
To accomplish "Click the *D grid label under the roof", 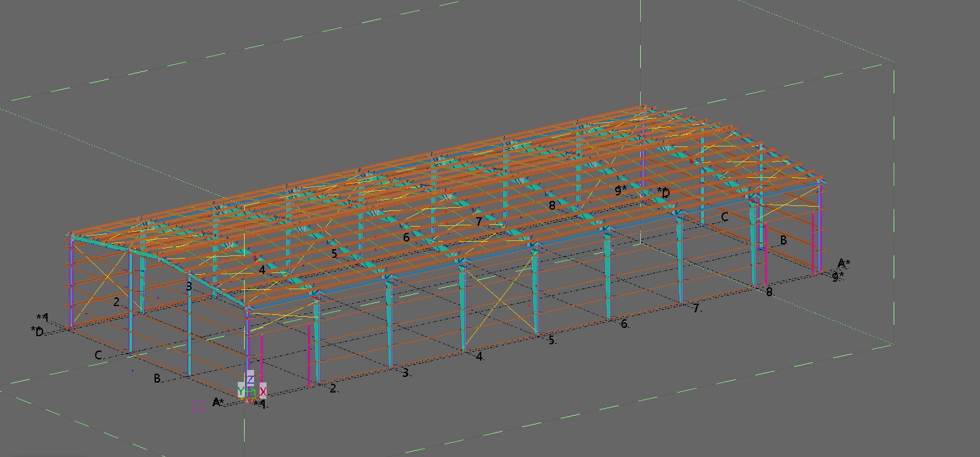I will 663,192.
